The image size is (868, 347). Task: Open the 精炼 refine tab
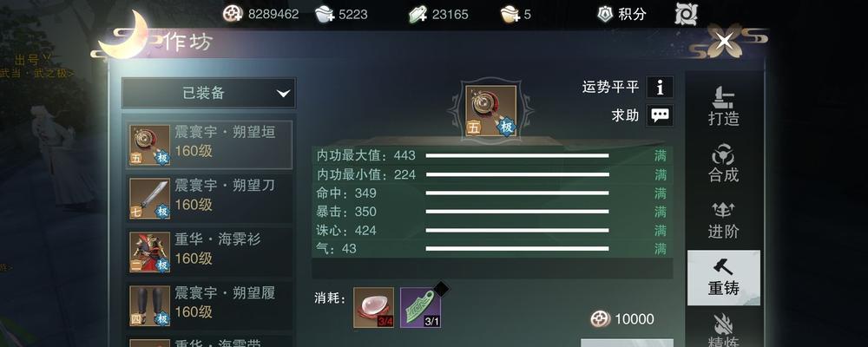[x=724, y=330]
